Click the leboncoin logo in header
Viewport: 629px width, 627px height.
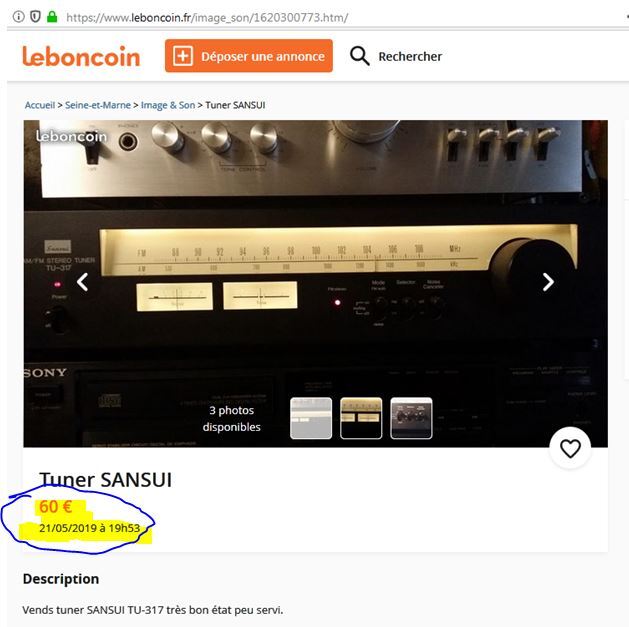[81, 56]
